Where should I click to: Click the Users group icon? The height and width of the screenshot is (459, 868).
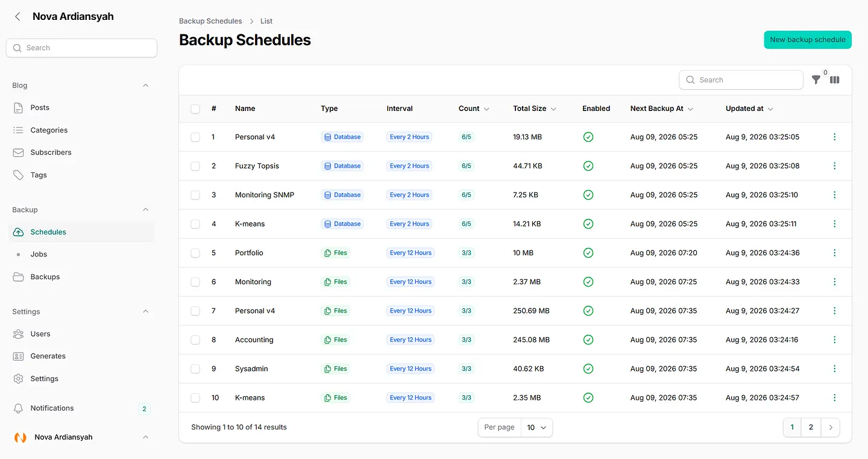(x=19, y=334)
